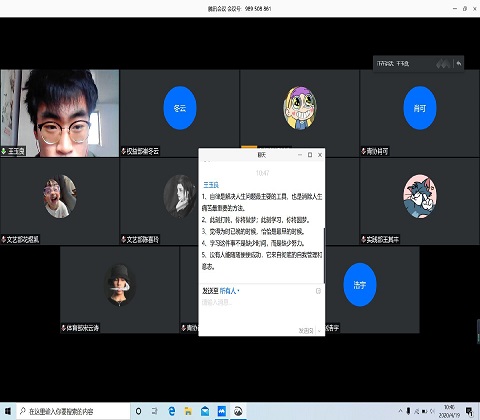This screenshot has width=480, height=420.
Task: Click muted mic icon under the black hat avatar
Action: click(x=63, y=328)
